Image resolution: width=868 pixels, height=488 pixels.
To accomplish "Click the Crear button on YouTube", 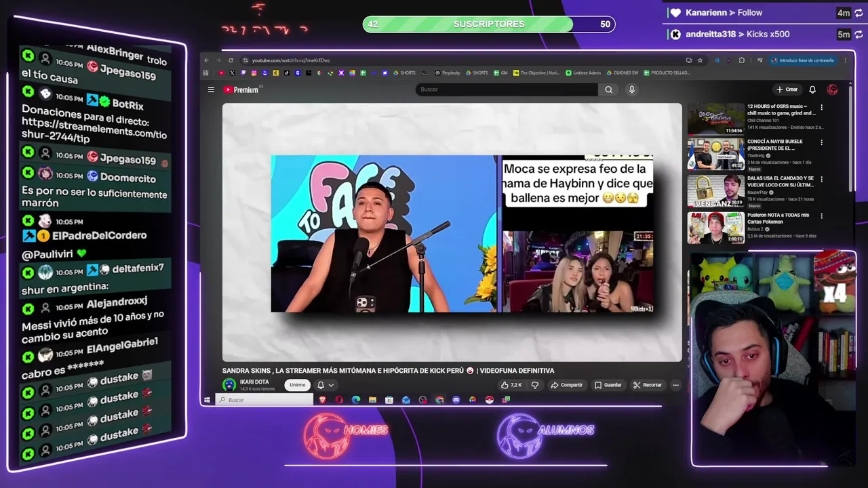I will click(787, 89).
